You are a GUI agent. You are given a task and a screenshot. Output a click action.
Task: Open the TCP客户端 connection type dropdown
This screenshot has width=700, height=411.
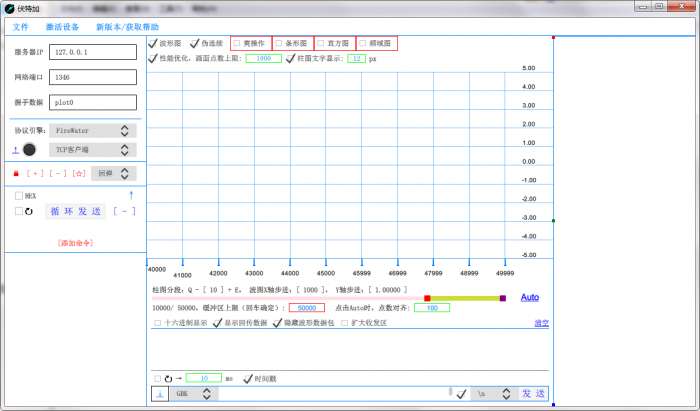tap(92, 149)
